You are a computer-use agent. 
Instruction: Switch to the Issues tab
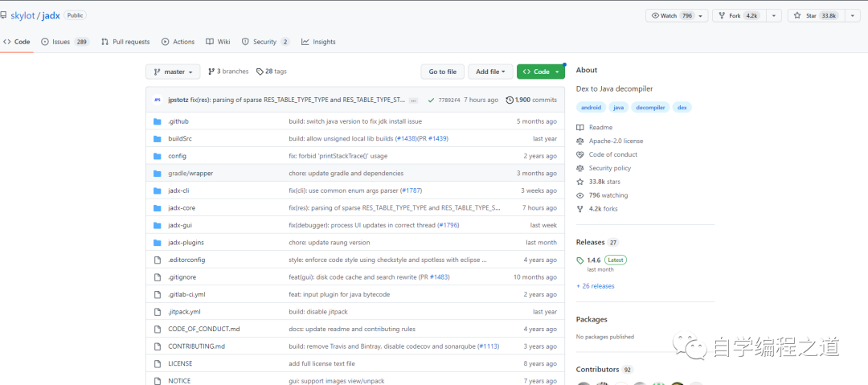(65, 42)
